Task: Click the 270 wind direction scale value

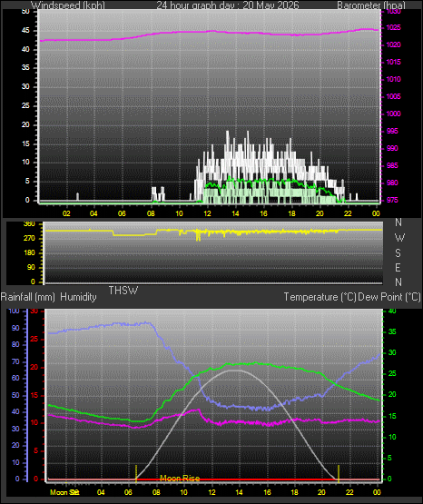Action: [29, 239]
